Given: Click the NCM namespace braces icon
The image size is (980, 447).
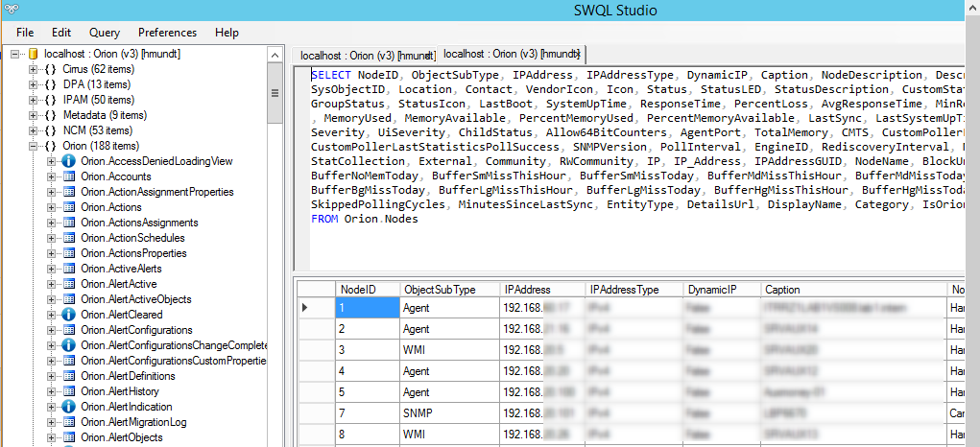Looking at the screenshot, I should [x=51, y=131].
